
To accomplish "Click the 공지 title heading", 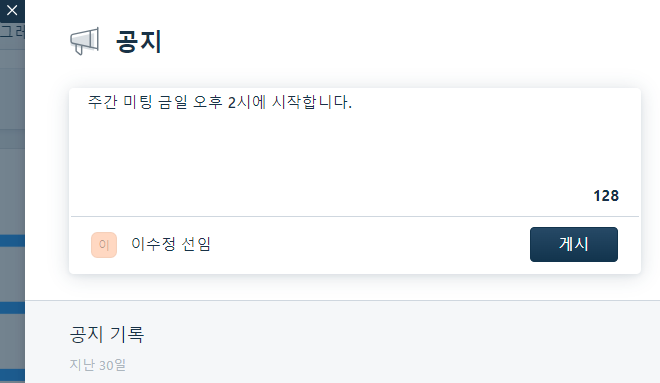I will [138, 42].
